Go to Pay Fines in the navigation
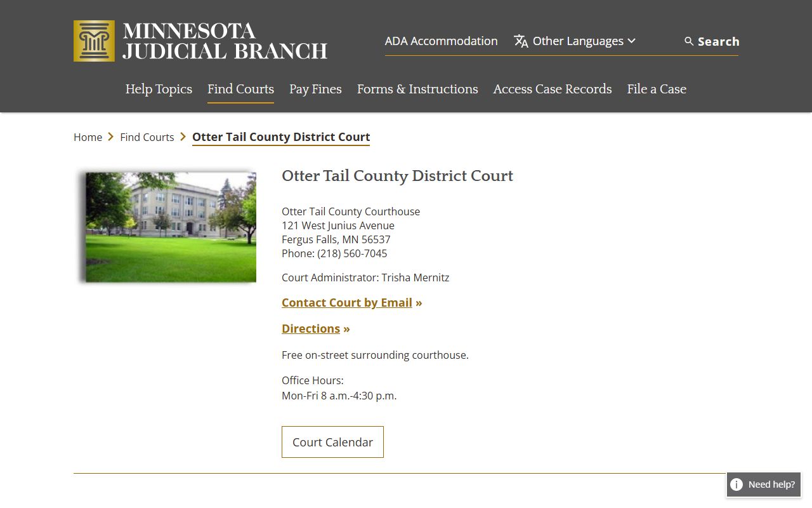The width and height of the screenshot is (812, 508). 315,89
